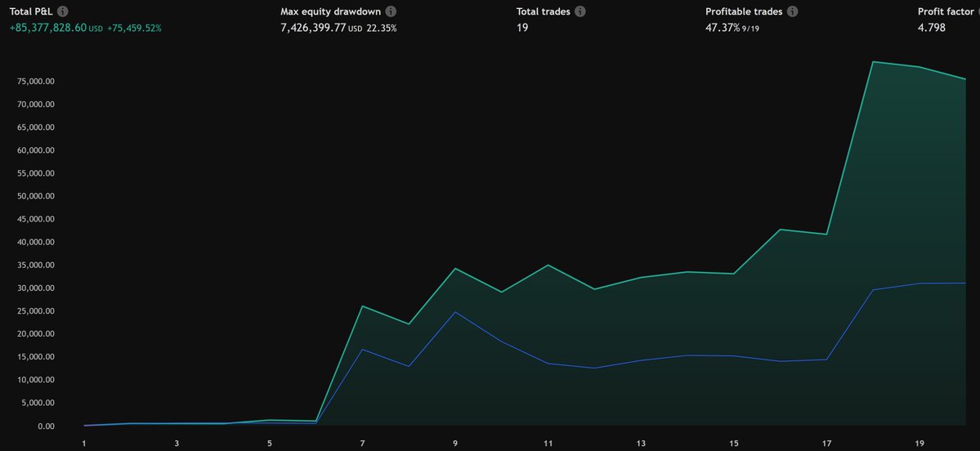
Task: Select the Profit factor label
Action: (946, 12)
